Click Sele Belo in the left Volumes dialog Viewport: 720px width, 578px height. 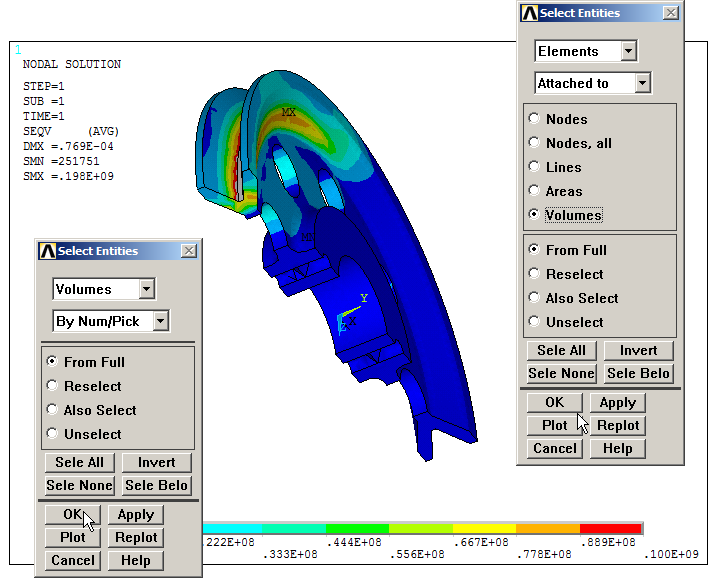pyautogui.click(x=157, y=485)
